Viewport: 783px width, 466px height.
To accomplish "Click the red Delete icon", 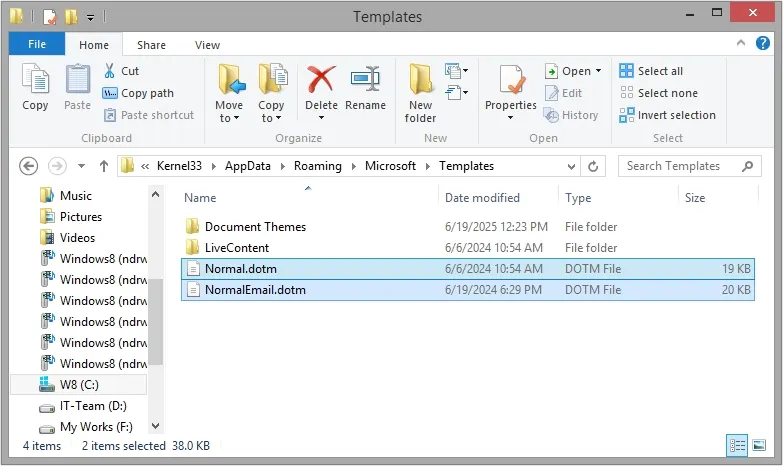I will [x=321, y=80].
